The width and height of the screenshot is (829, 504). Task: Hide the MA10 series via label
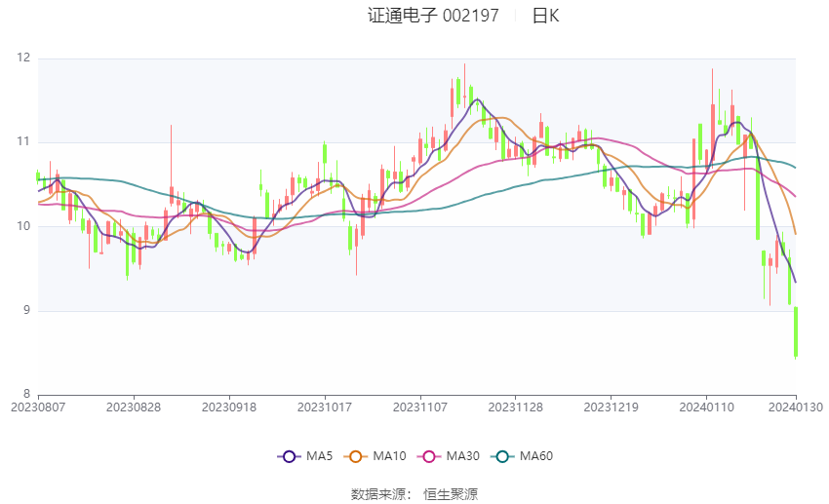pyautogui.click(x=390, y=456)
